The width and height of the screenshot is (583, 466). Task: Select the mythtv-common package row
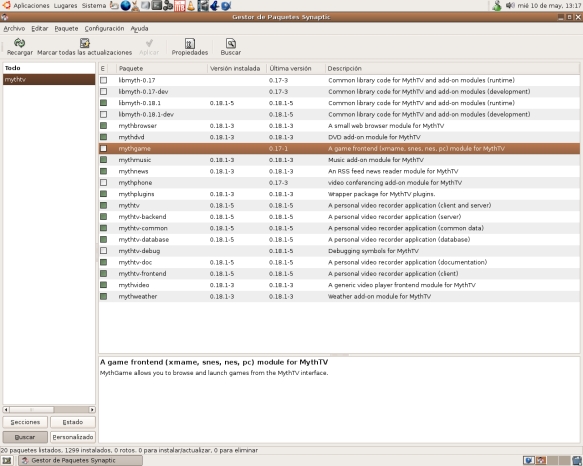[x=339, y=228]
